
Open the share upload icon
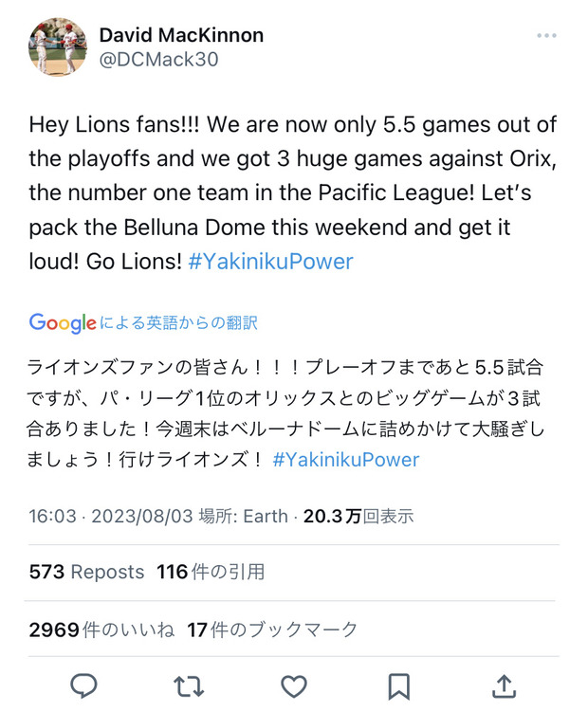click(x=505, y=685)
